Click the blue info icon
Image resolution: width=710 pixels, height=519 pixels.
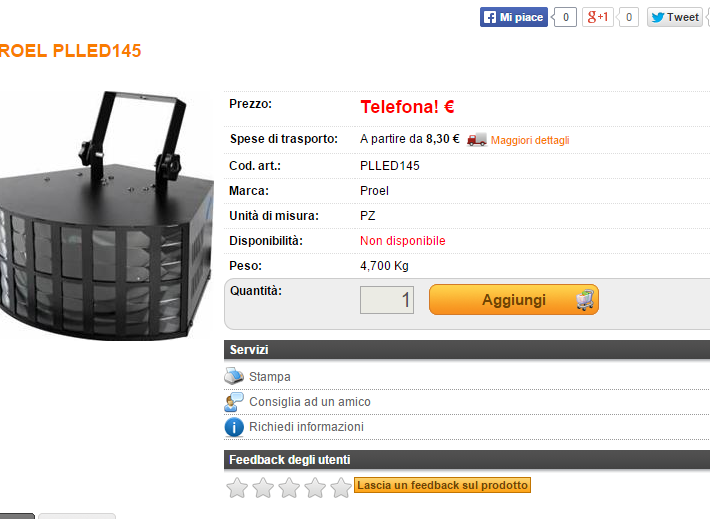235,427
